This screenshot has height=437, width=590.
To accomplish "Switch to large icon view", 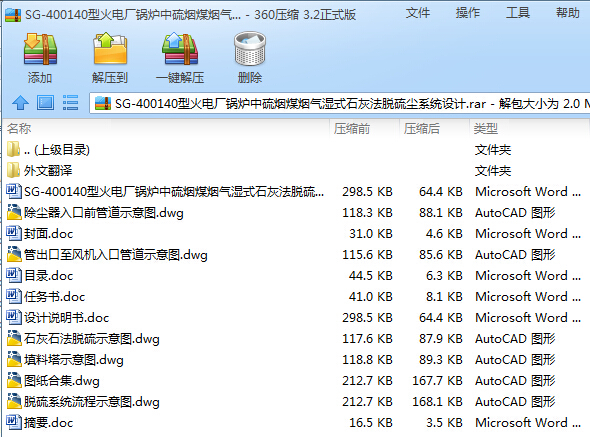I will point(46,103).
